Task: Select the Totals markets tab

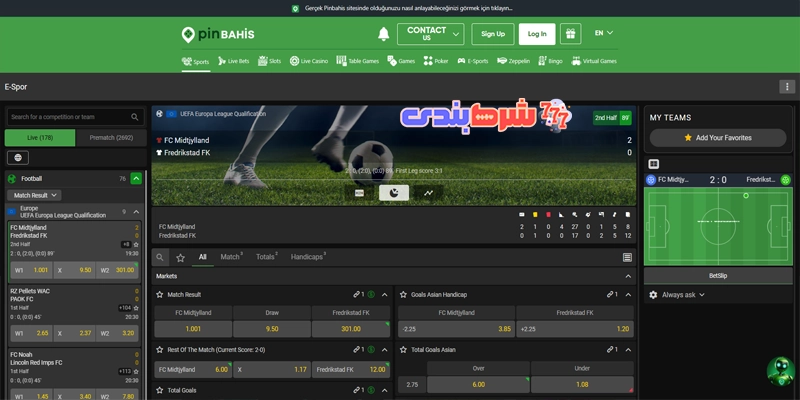Action: point(267,257)
